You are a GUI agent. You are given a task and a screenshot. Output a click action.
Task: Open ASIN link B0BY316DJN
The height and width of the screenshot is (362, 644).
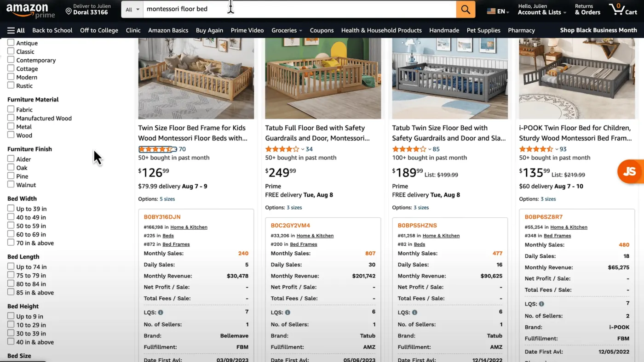pos(162,217)
